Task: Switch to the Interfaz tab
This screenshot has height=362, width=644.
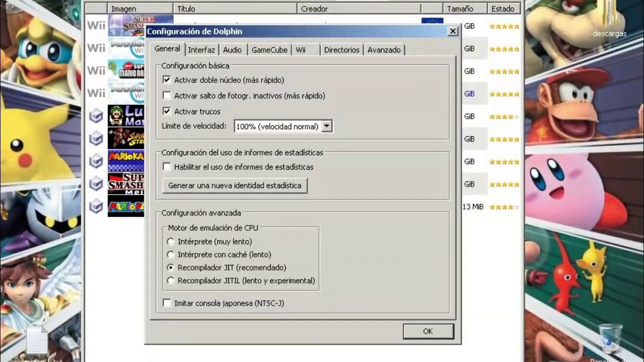Action: [x=201, y=50]
